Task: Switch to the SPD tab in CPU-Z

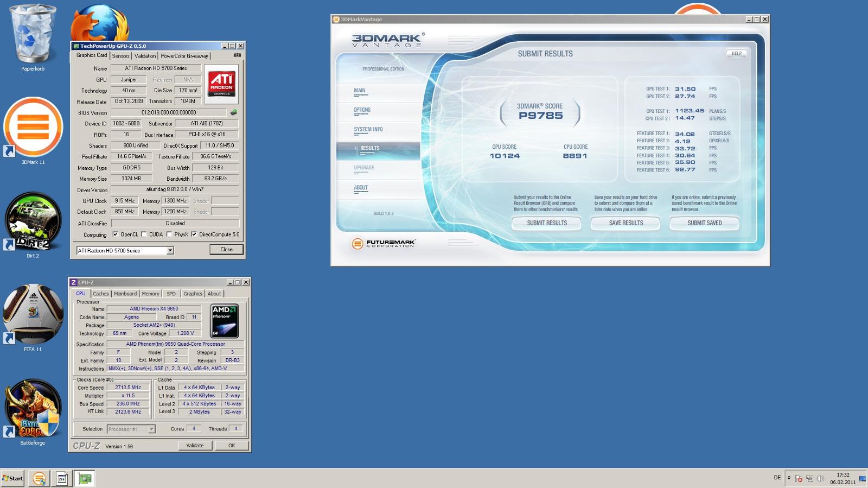Action: 171,294
